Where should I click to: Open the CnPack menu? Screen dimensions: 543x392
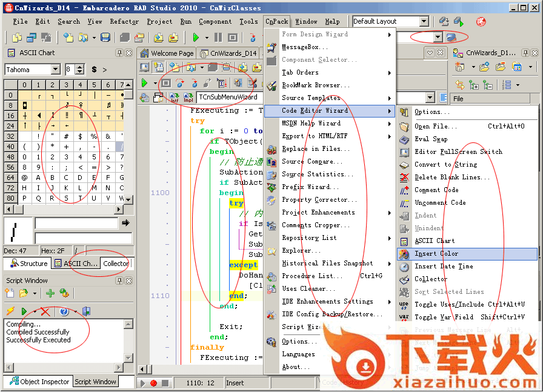[x=277, y=21]
